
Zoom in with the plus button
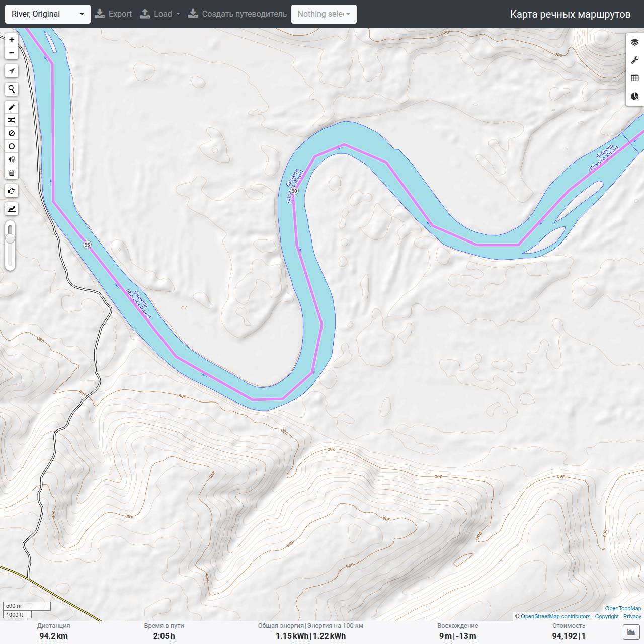[x=12, y=40]
